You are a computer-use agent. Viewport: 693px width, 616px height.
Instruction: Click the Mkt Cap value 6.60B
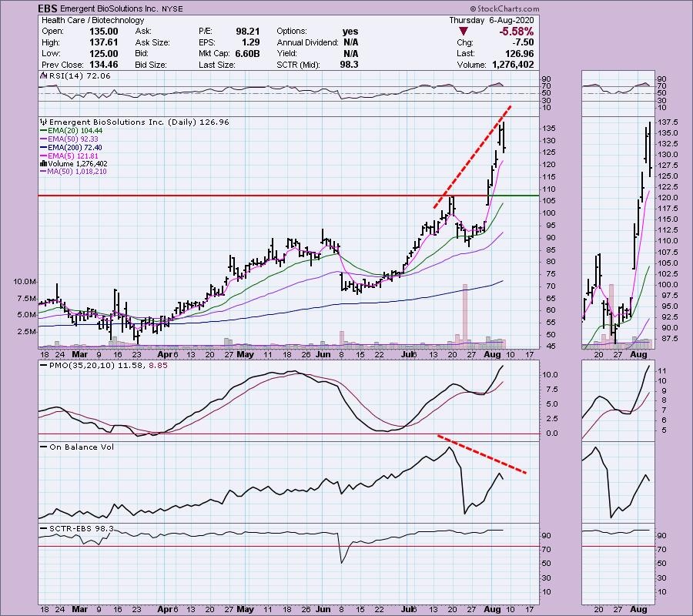pyautogui.click(x=247, y=53)
